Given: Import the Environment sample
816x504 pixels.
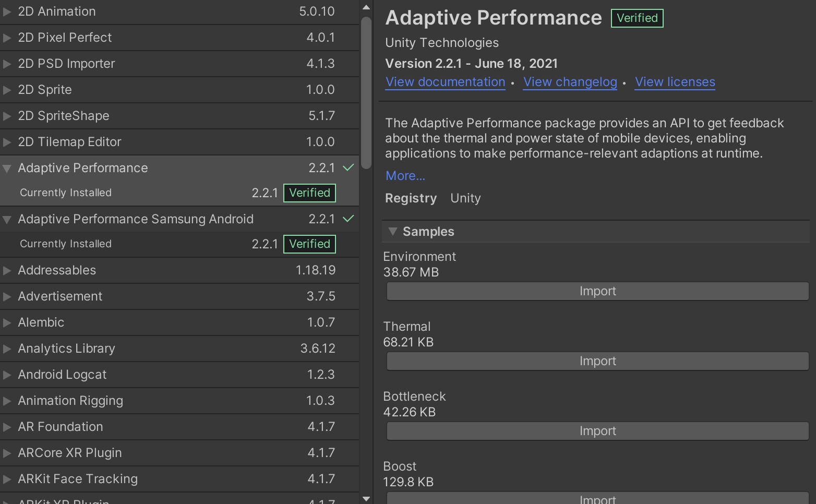Looking at the screenshot, I should [x=597, y=291].
